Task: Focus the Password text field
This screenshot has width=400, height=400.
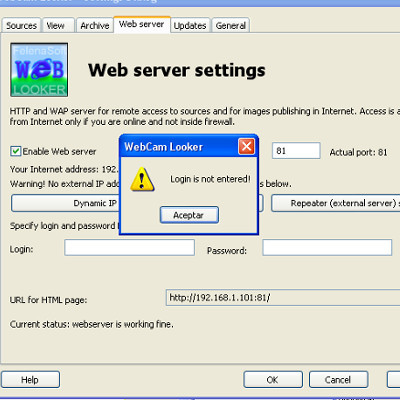Action: coord(327,248)
